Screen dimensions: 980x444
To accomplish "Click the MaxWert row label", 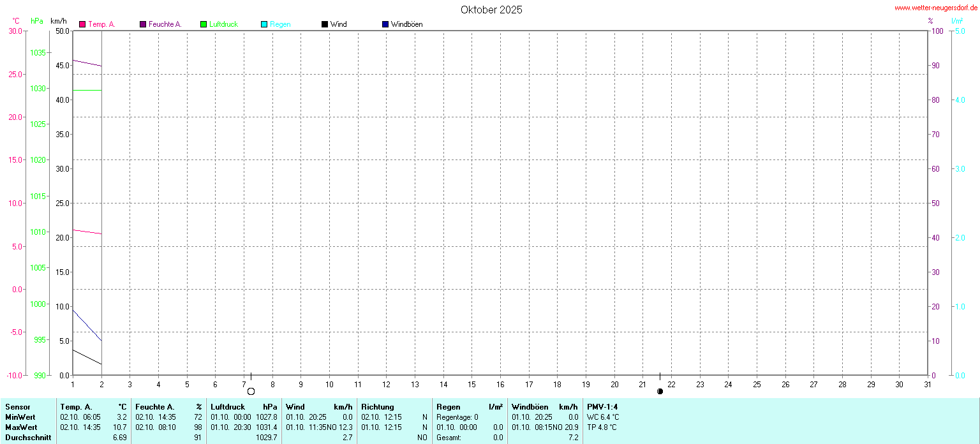I will 20,427.
